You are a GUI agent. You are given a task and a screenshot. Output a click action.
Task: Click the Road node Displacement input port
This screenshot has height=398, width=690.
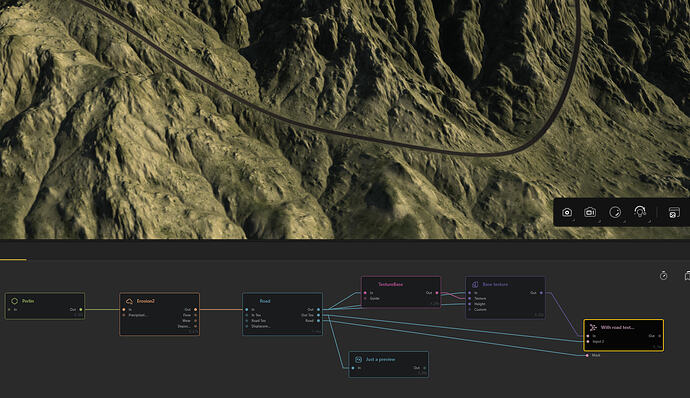[x=247, y=326]
